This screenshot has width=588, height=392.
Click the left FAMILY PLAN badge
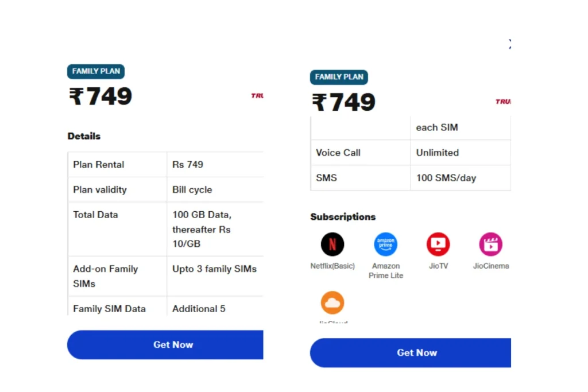pos(96,71)
